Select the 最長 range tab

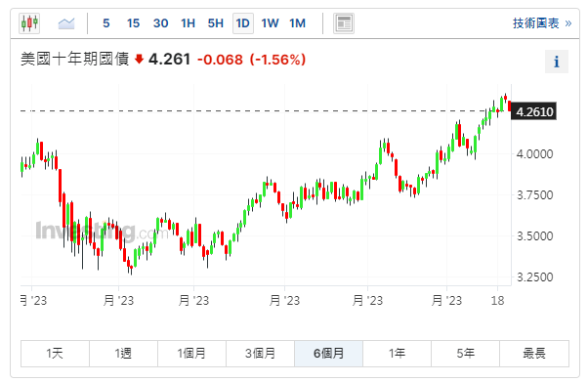tap(534, 354)
